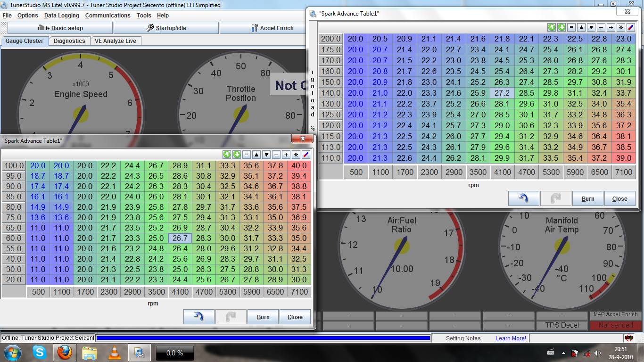Click Close in the 110–200 load table window
The height and width of the screenshot is (362, 644).
point(620,198)
